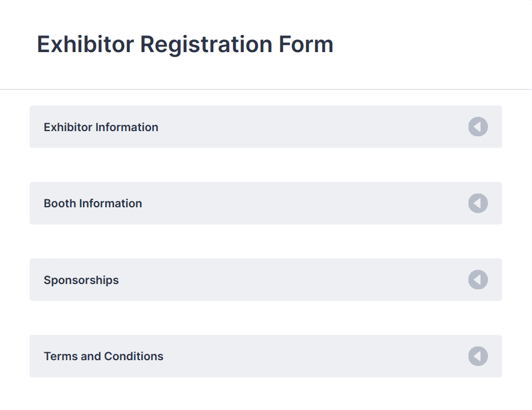532x410 pixels.
Task: Select the Sponsorships header bar
Action: [265, 279]
